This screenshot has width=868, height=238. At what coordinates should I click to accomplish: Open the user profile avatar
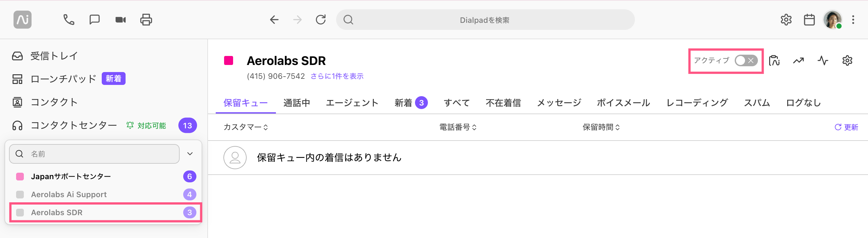click(833, 20)
